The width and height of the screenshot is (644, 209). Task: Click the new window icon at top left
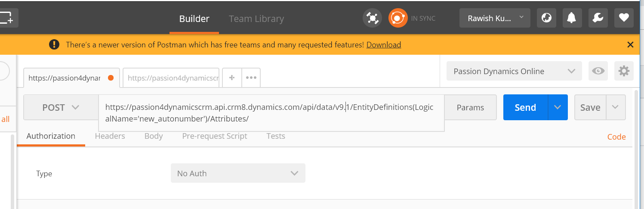click(6, 18)
